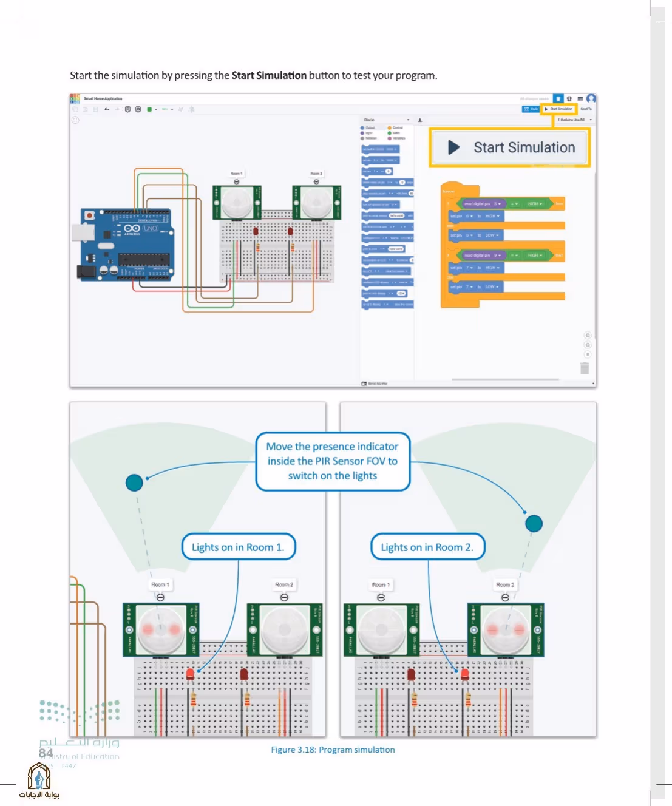
Task: Select the Math block category
Action: click(x=395, y=133)
